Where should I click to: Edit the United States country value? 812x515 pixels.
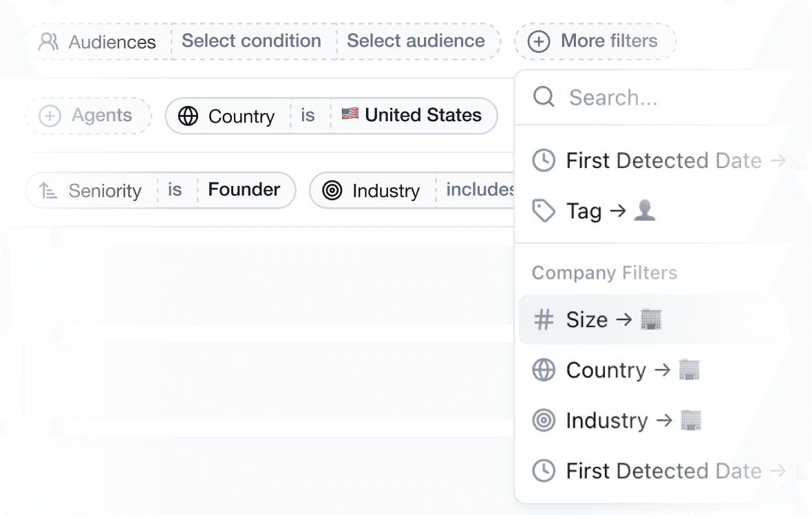(x=413, y=115)
